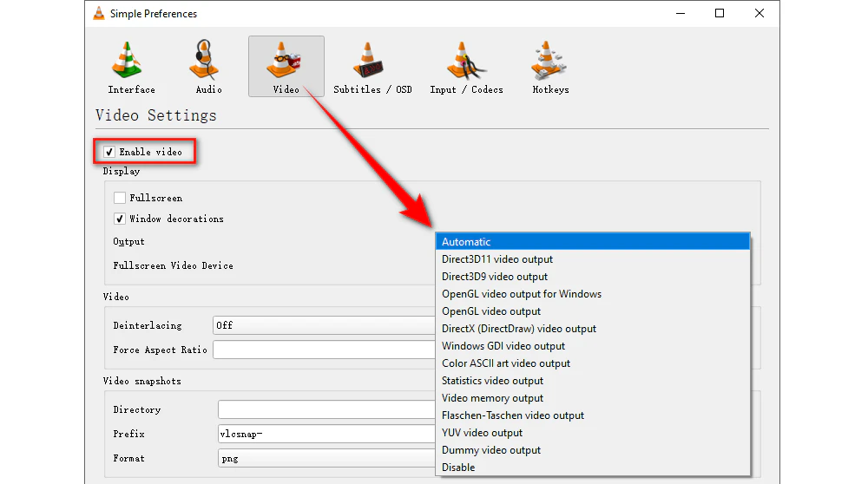Close the Simple Preferences window
Image resolution: width=868 pixels, height=484 pixels.
pos(759,13)
